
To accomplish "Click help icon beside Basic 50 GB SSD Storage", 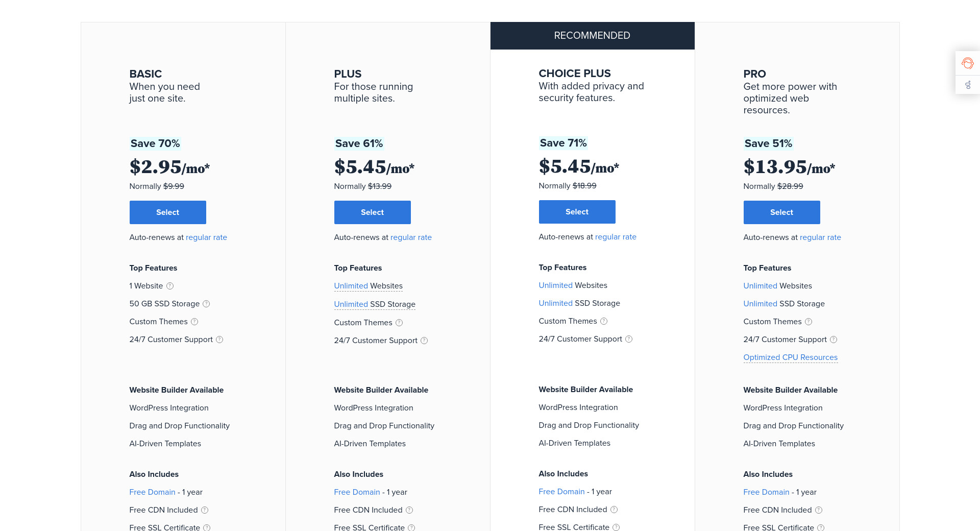I will coord(206,304).
